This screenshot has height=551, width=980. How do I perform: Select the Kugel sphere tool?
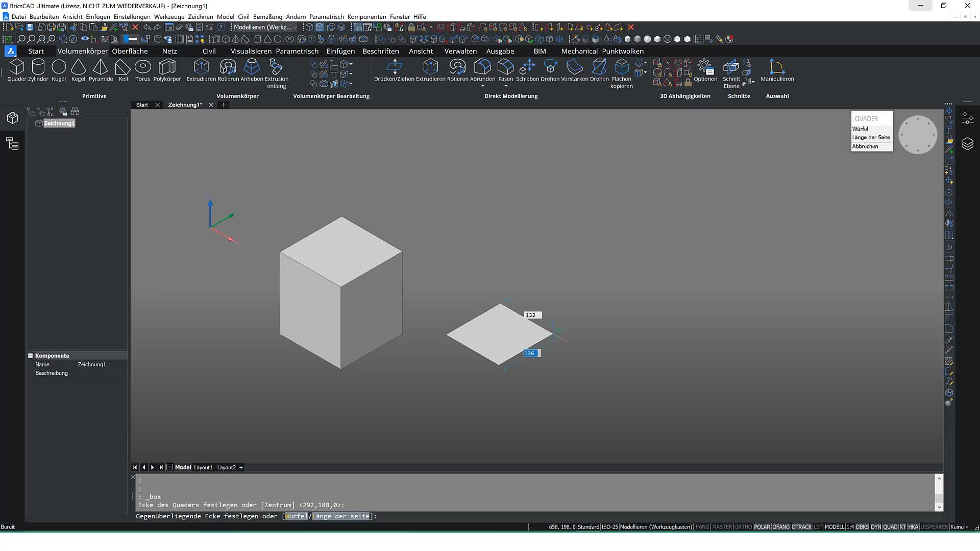click(59, 70)
